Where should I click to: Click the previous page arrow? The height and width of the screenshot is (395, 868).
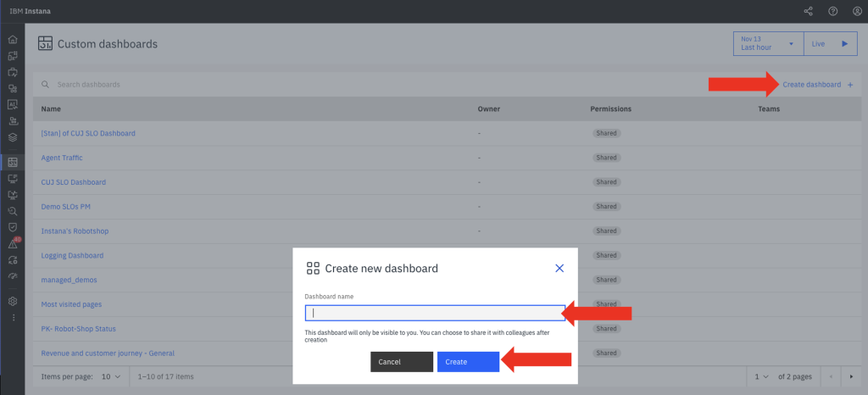(831, 376)
